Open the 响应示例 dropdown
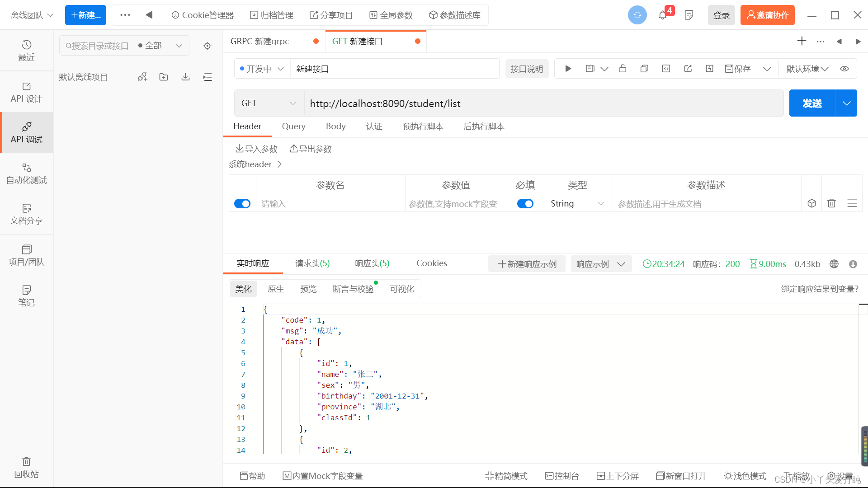This screenshot has height=488, width=868. click(x=601, y=264)
